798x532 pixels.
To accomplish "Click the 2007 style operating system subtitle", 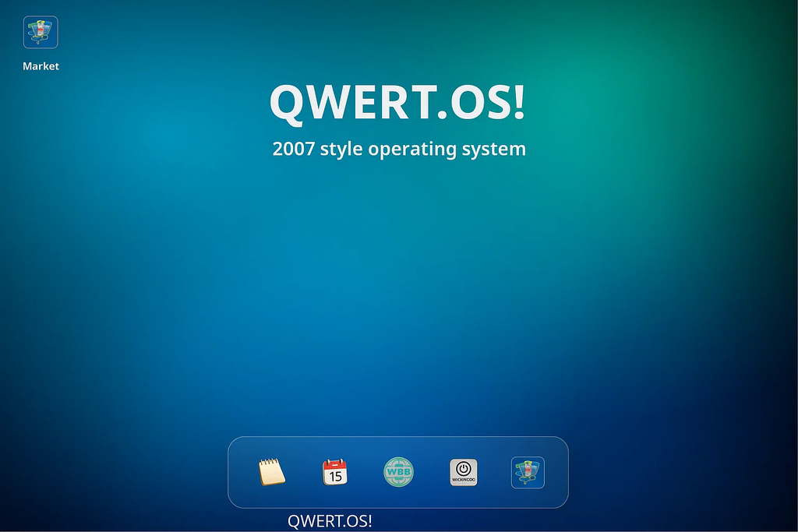I will coord(399,149).
